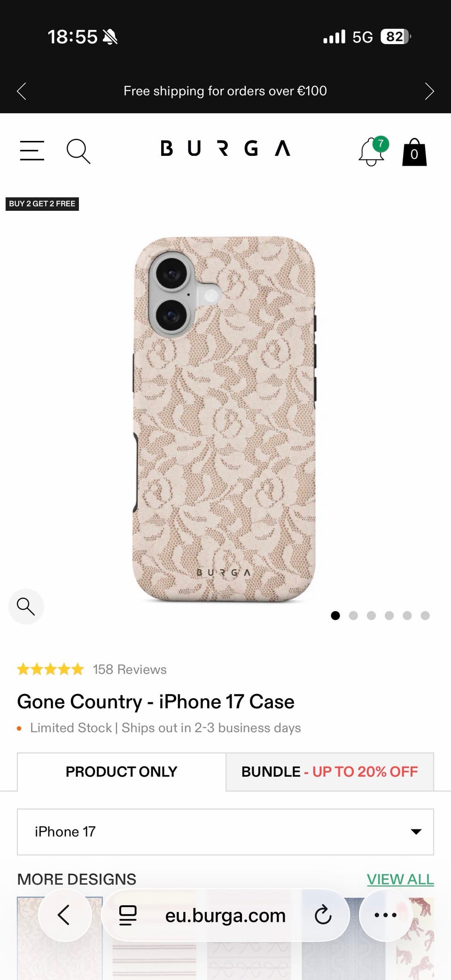Open browser more options menu
The height and width of the screenshot is (980, 451).
coord(386,915)
